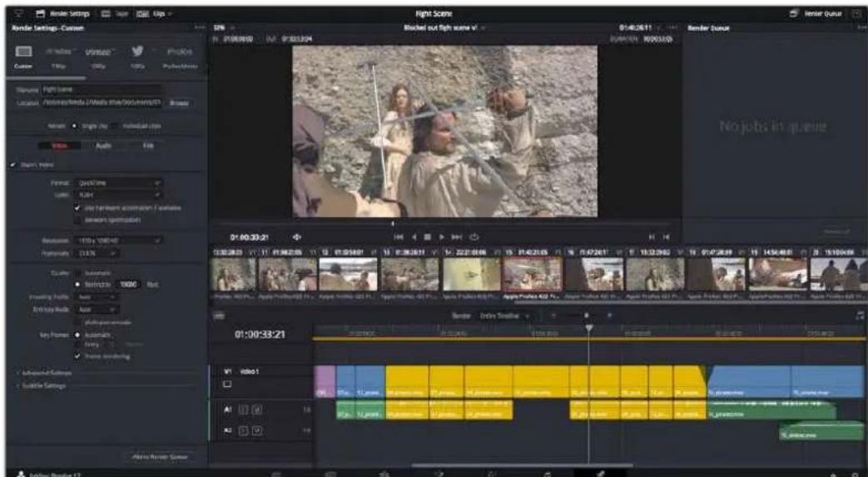Click the Filename input field
Viewport: 868px width, 477px height.
[x=102, y=89]
